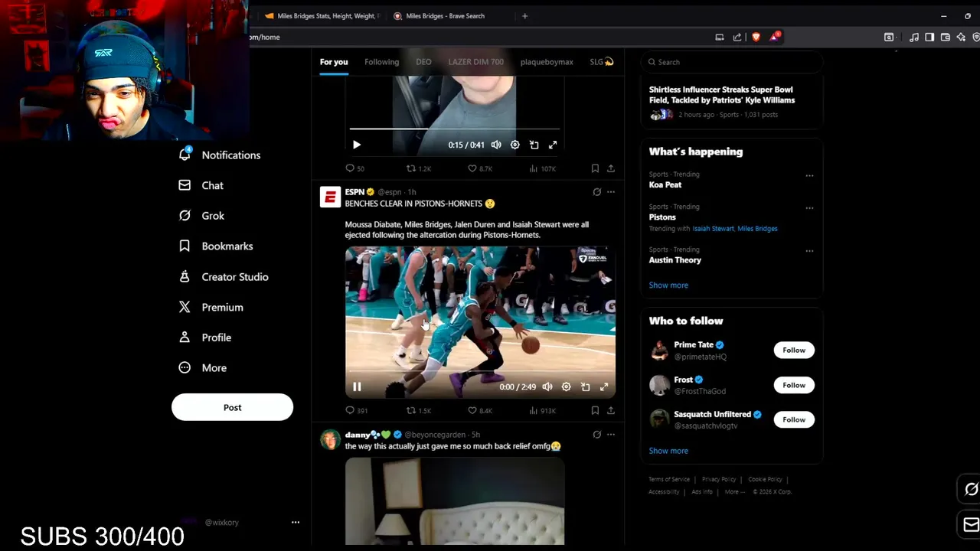Click the Brave Shields lion icon

point(756,37)
